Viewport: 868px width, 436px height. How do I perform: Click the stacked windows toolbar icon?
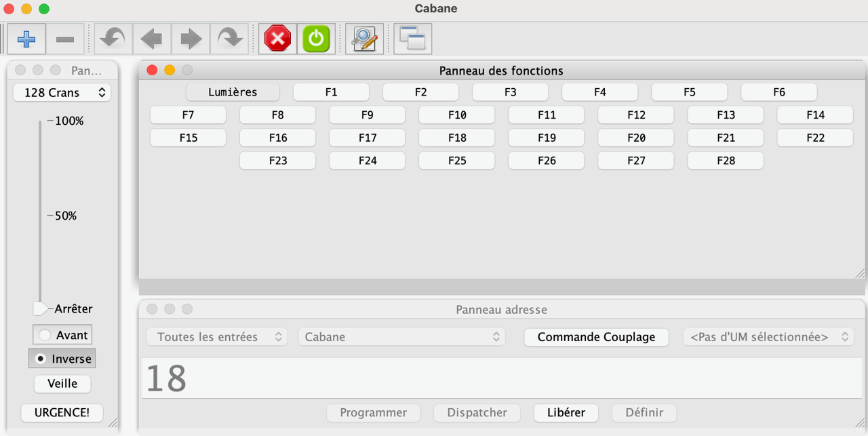coord(412,39)
